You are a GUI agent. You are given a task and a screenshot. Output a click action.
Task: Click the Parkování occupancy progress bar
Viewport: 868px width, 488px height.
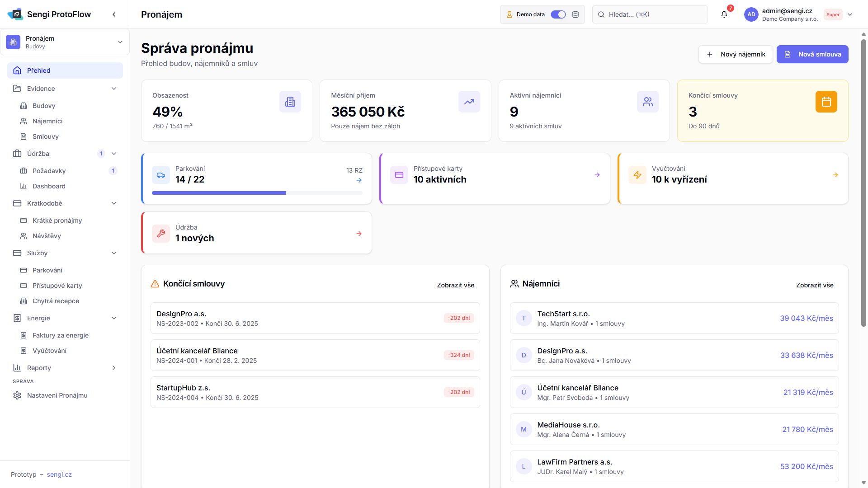257,193
